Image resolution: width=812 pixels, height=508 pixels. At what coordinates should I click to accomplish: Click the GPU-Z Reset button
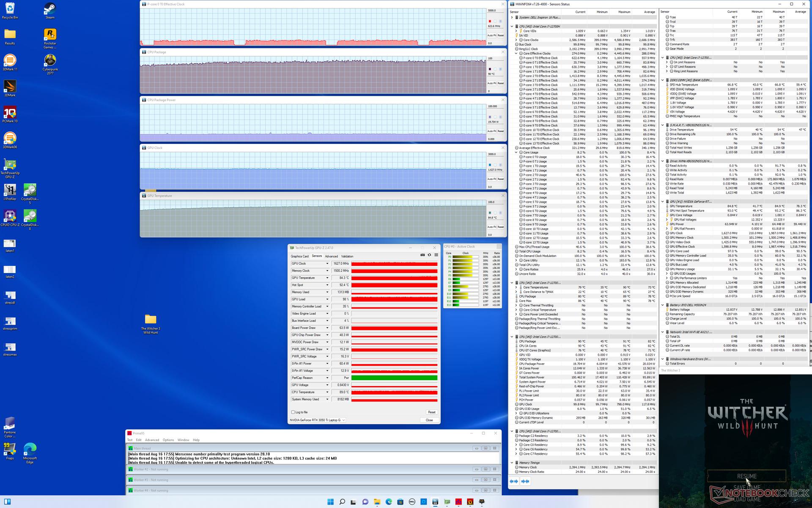click(431, 412)
